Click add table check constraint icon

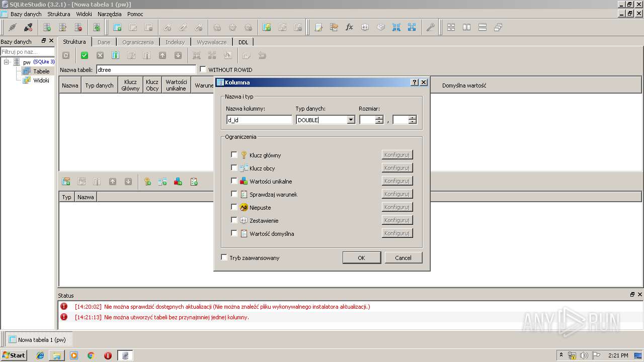194,182
